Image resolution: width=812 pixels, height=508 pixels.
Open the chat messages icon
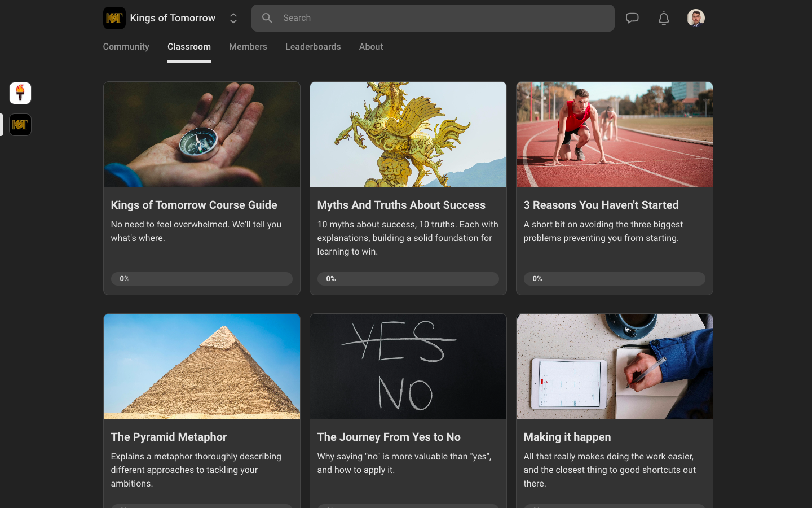(632, 18)
